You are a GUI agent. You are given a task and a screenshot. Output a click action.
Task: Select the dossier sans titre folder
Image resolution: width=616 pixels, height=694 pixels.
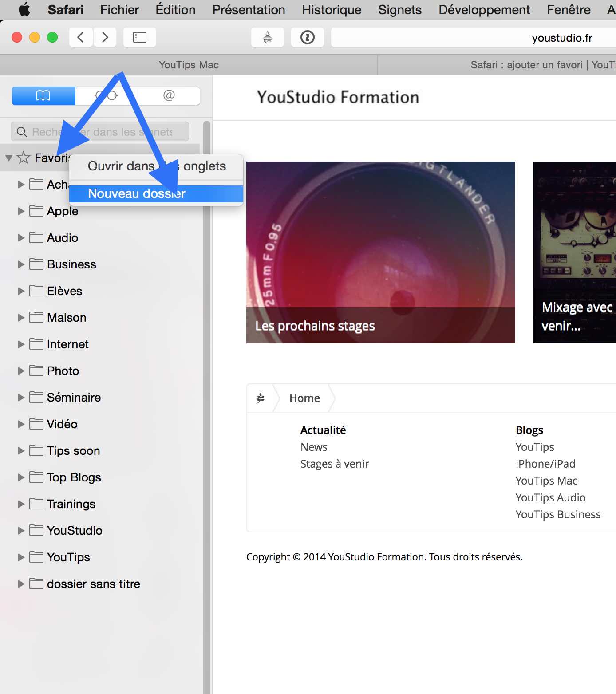[x=100, y=584]
